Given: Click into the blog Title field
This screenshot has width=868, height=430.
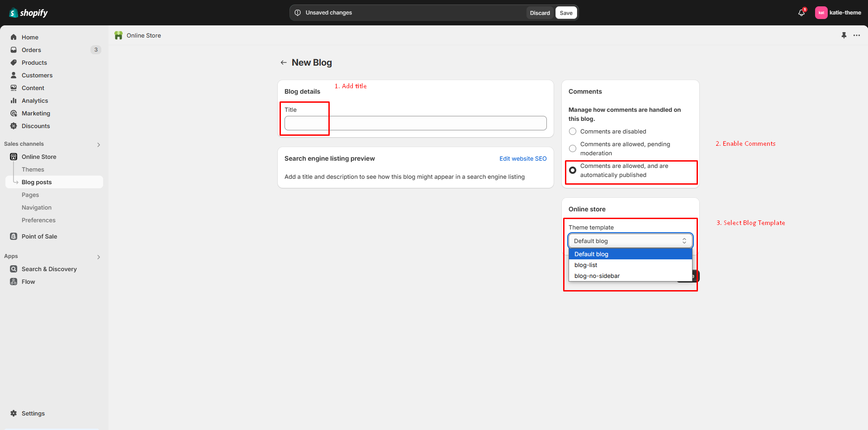Looking at the screenshot, I should (x=415, y=123).
